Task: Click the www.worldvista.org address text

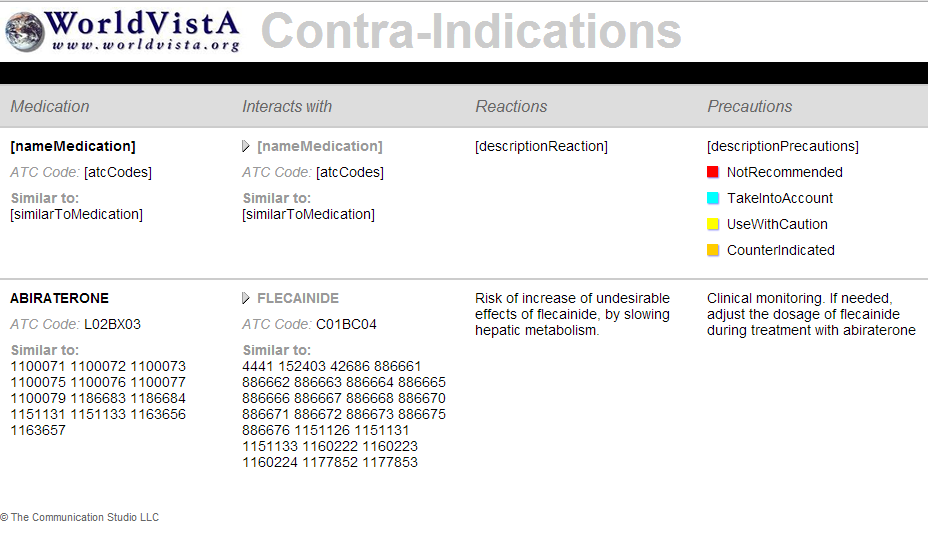Action: coord(146,45)
